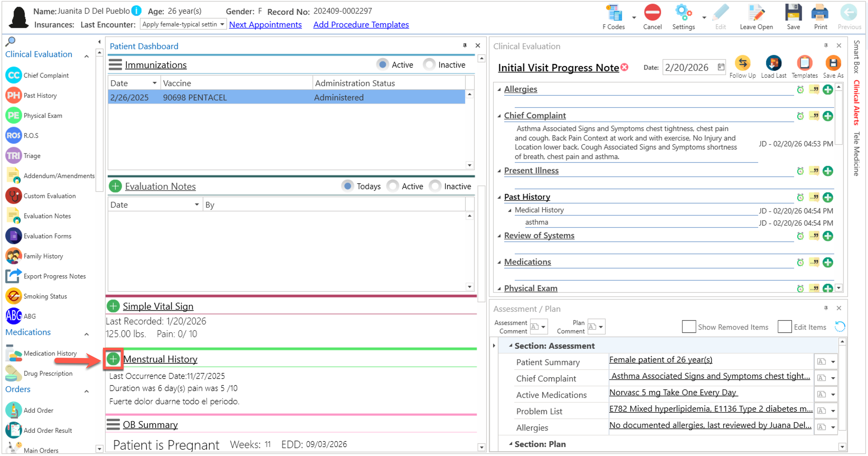Collapse the Medications sidebar group
This screenshot has height=456, width=868.
pos(87,334)
